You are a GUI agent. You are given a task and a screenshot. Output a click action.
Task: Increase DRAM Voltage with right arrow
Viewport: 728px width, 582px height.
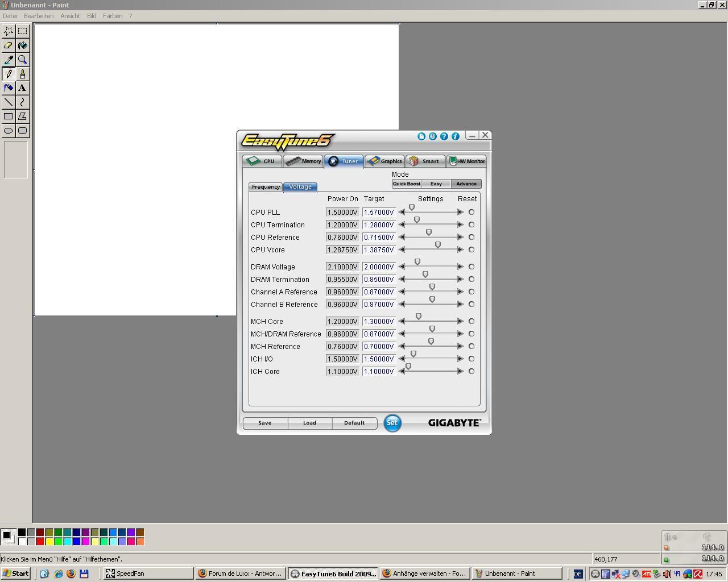click(x=461, y=267)
